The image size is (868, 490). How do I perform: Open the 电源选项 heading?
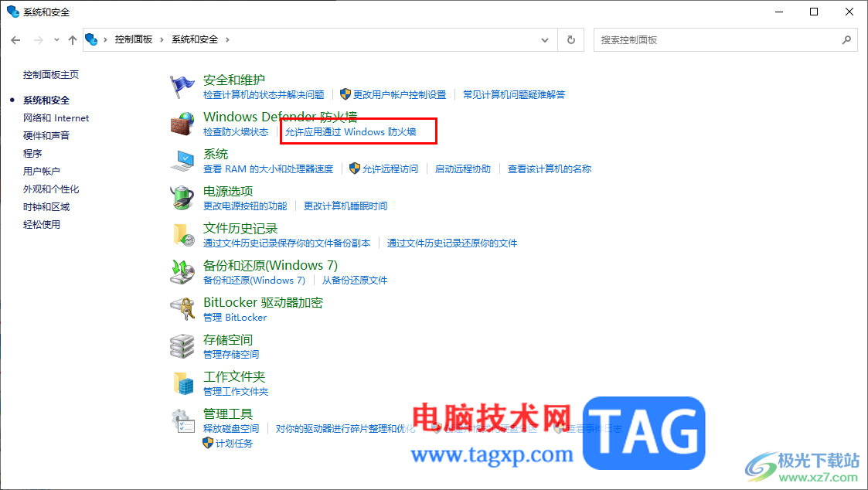click(228, 191)
